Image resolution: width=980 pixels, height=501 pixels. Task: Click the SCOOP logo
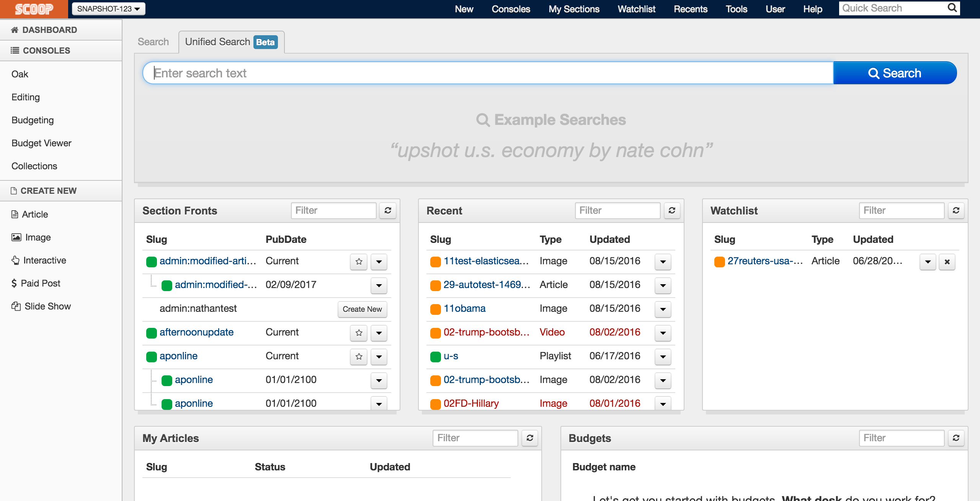coord(34,9)
